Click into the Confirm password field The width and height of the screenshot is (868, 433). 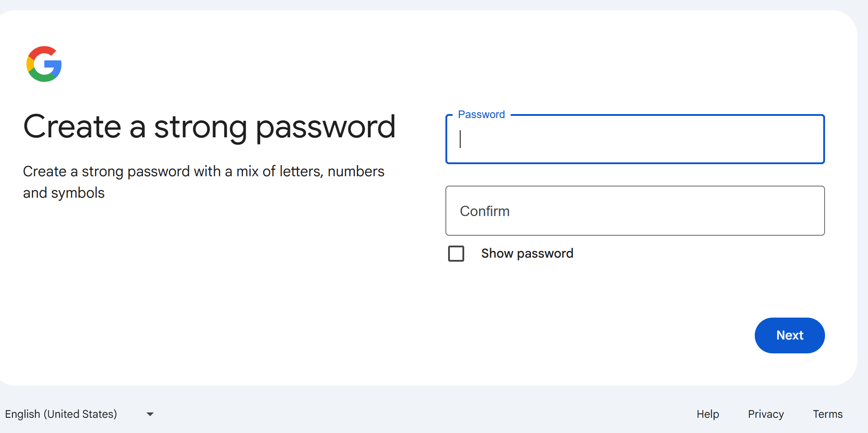(635, 211)
